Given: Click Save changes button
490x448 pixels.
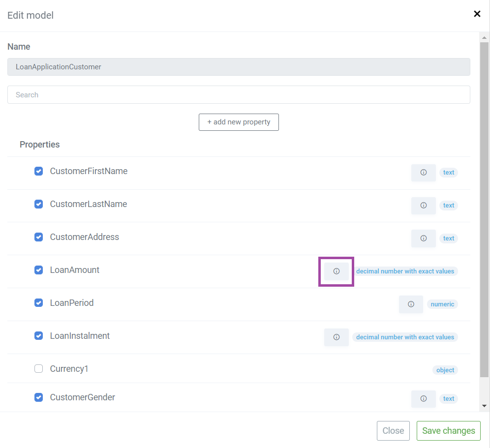Looking at the screenshot, I should point(449,430).
